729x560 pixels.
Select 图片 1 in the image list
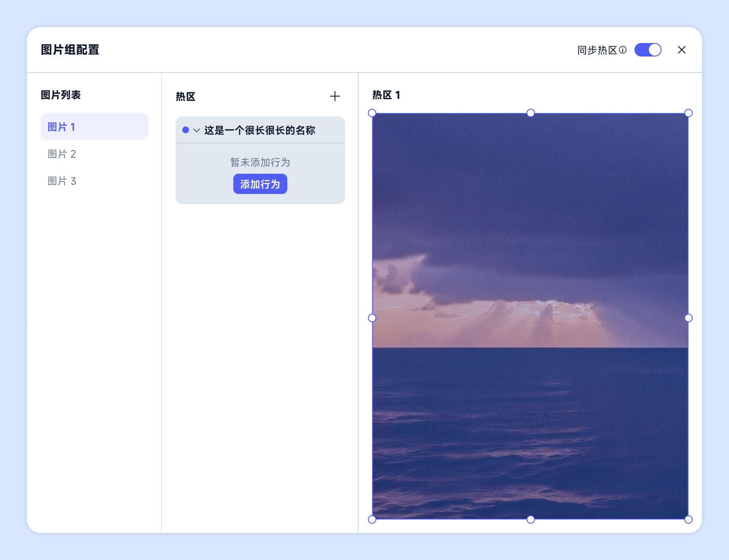pos(94,127)
